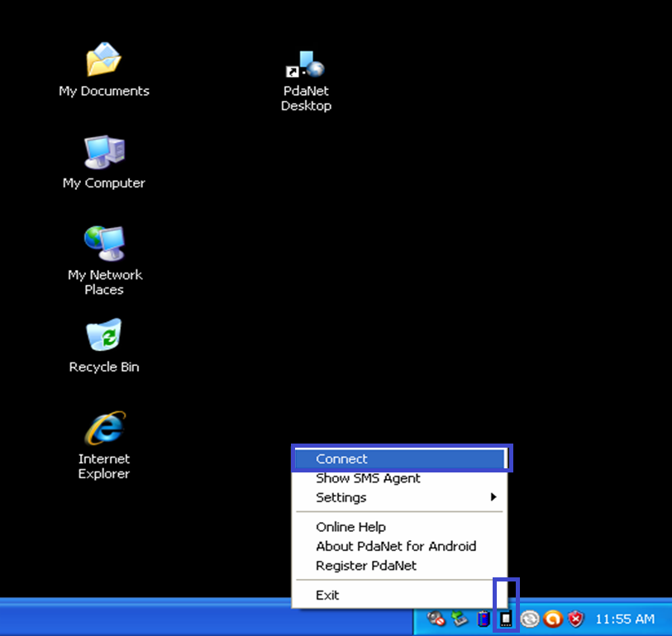Click the PdaNet Desktop icon label
Screen dimensions: 672x636
(306, 98)
